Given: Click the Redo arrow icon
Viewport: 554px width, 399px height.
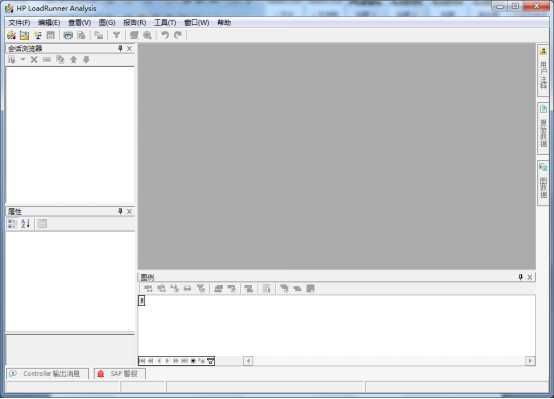Looking at the screenshot, I should click(x=178, y=35).
